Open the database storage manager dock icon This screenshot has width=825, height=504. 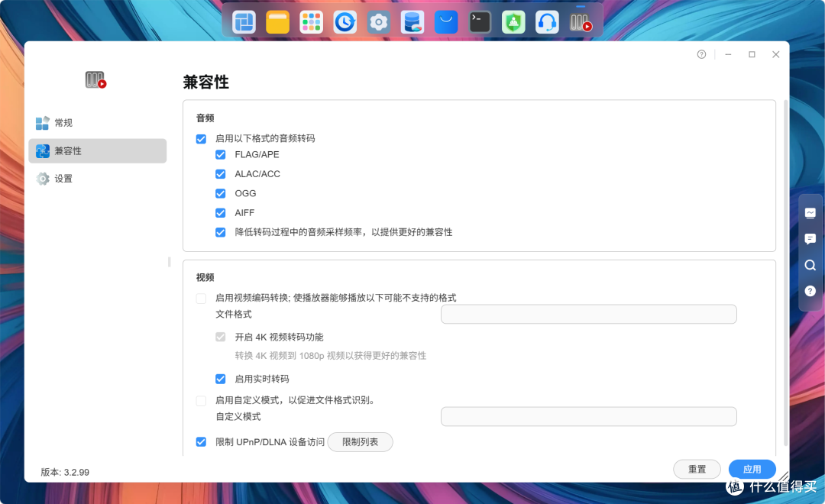click(x=412, y=22)
